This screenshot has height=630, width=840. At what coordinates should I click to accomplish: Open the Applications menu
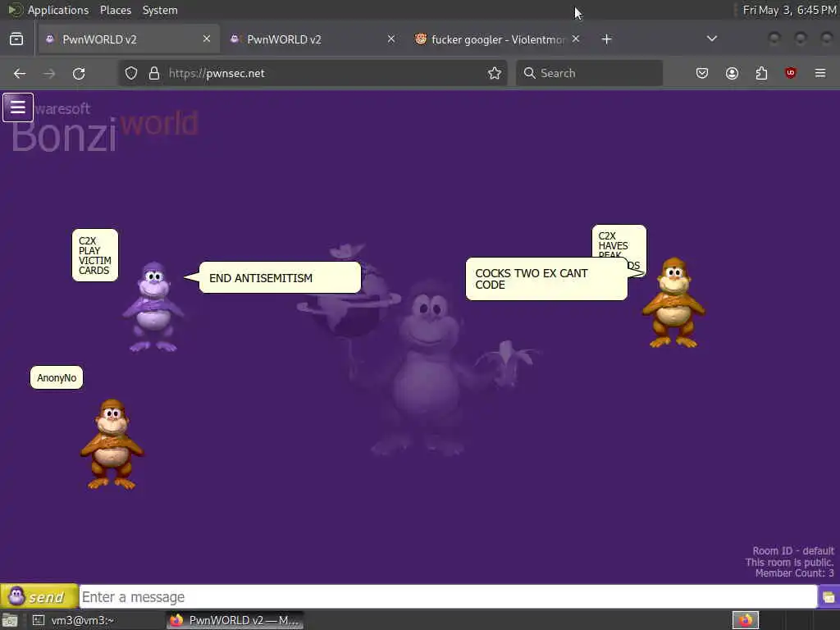coord(58,10)
